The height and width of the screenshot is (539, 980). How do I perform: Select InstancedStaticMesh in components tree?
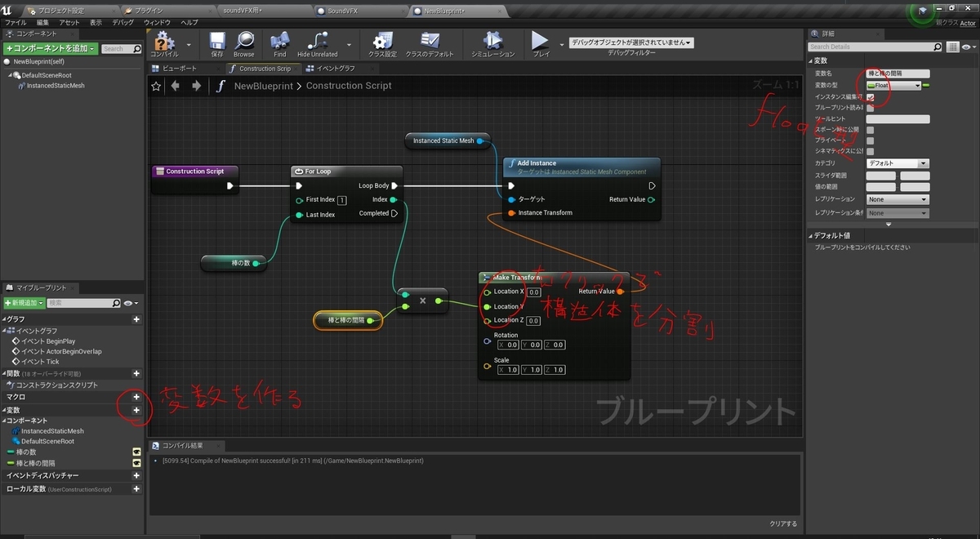pos(56,85)
